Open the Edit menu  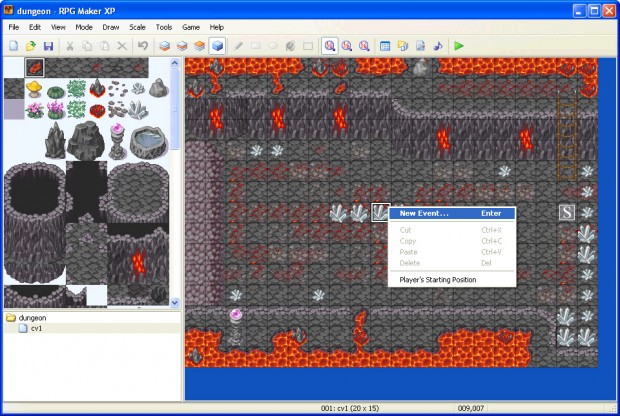point(35,27)
